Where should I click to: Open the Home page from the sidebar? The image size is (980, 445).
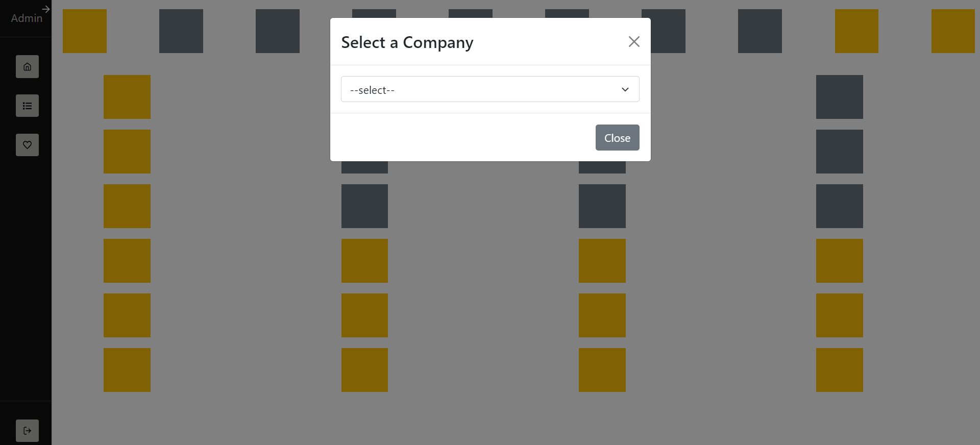[x=27, y=66]
